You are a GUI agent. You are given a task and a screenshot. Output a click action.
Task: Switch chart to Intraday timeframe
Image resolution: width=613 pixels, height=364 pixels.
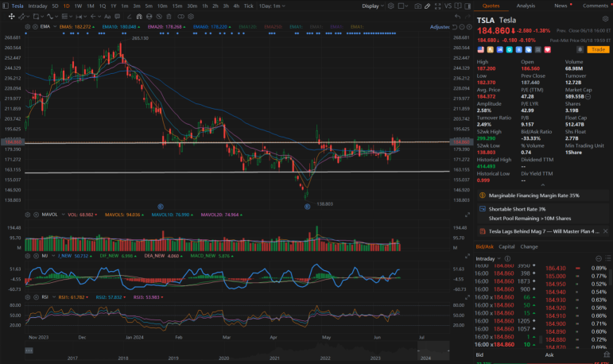[x=37, y=6]
